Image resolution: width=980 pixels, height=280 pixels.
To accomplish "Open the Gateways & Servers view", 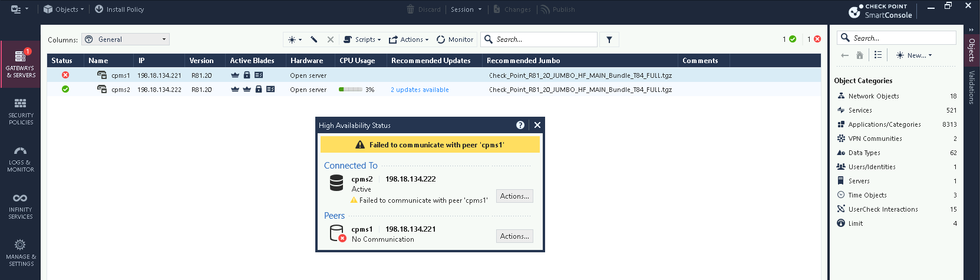I will click(x=21, y=64).
